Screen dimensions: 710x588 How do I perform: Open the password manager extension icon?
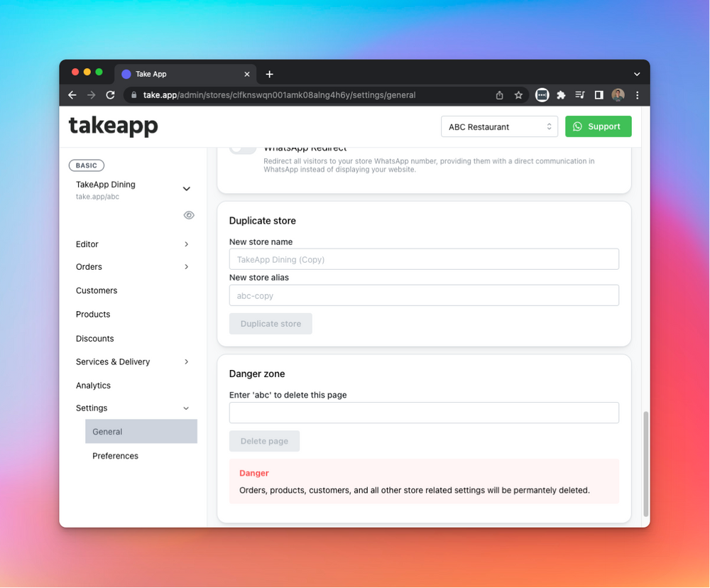tap(542, 95)
